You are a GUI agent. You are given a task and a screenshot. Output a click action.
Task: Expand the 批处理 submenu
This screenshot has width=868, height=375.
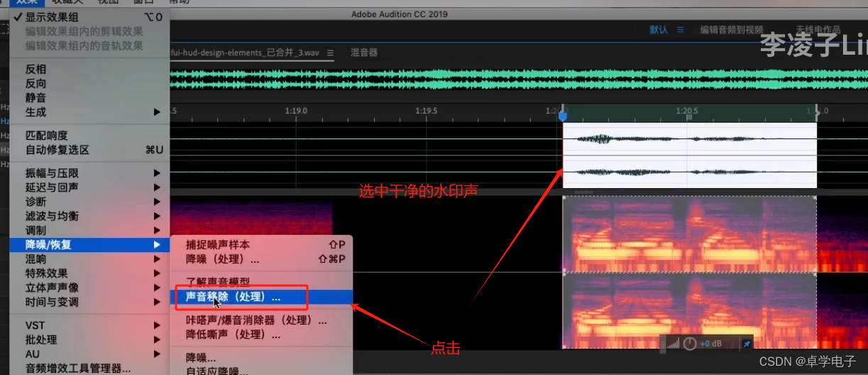point(88,339)
